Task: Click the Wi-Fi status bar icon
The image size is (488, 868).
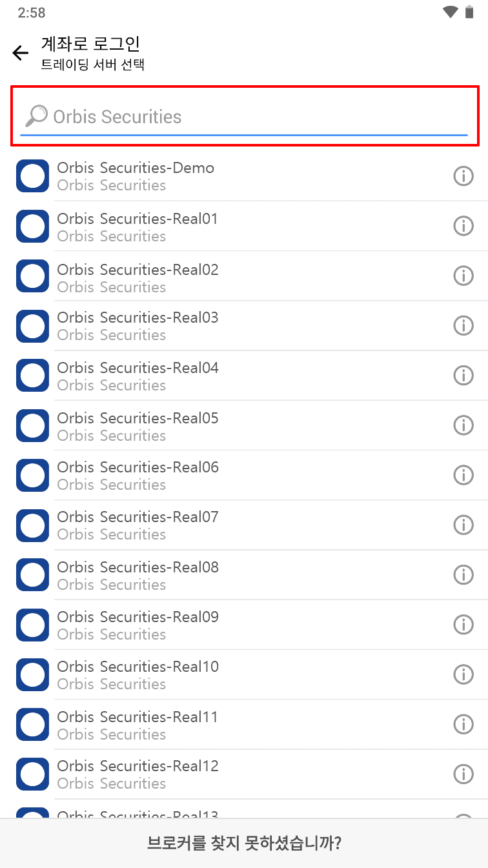Action: pos(450,12)
